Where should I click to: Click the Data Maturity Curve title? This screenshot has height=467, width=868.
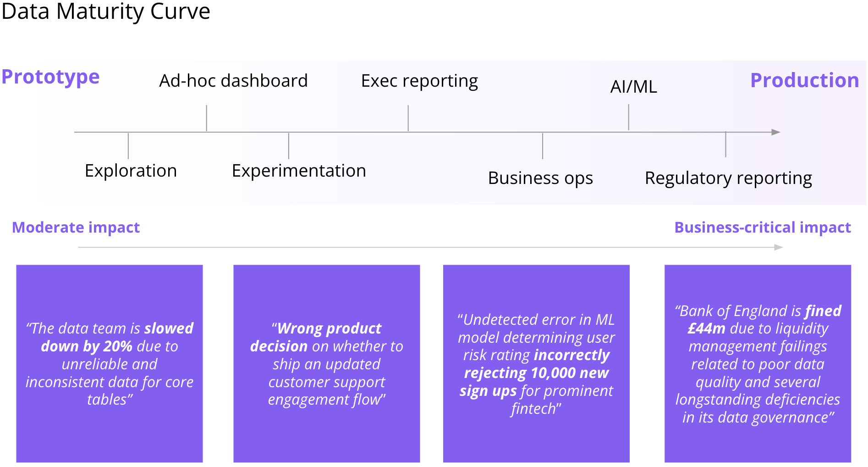(x=106, y=11)
